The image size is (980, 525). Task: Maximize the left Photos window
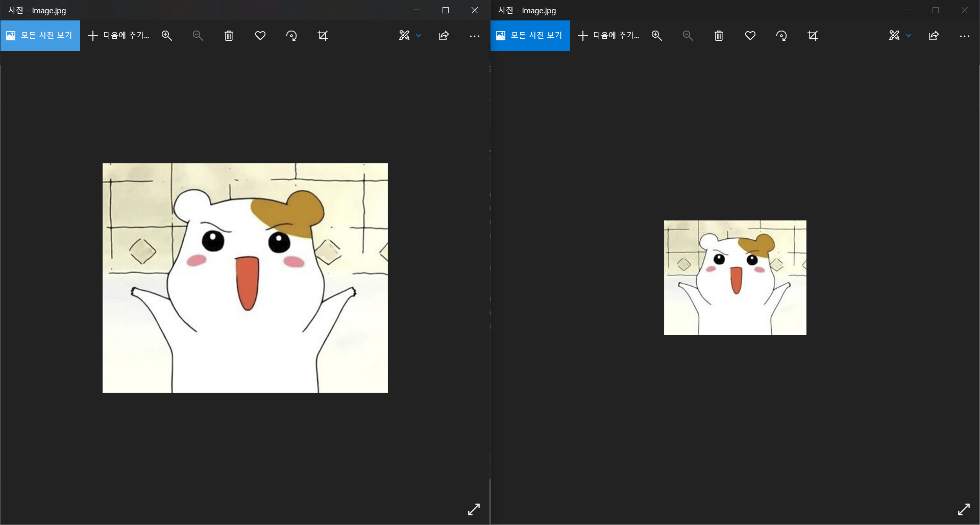coord(446,10)
